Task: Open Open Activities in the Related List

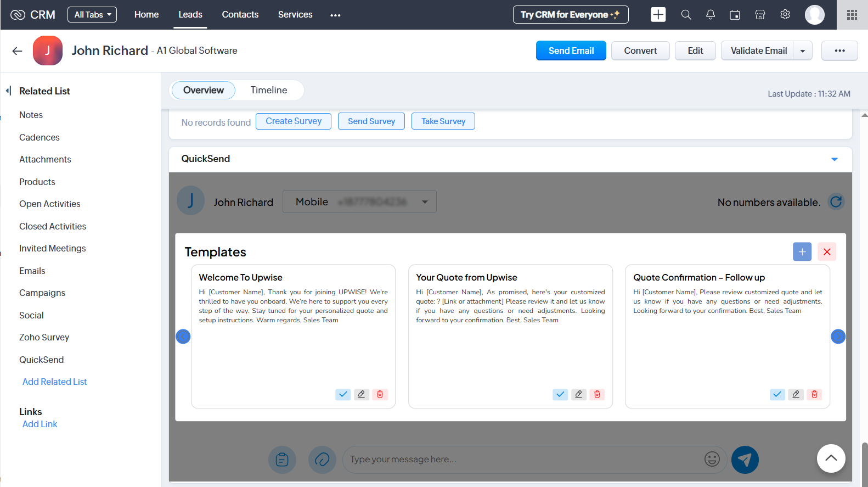Action: coord(50,204)
